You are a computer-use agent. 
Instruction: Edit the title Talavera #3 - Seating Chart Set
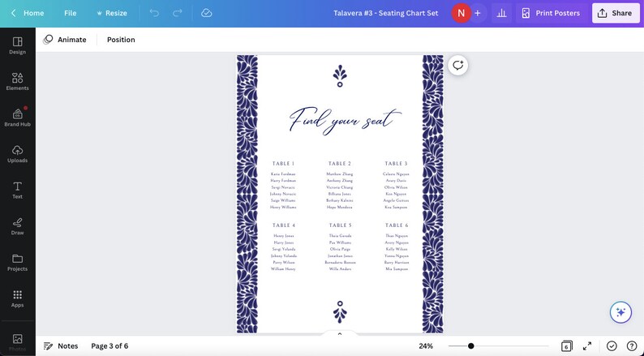385,13
